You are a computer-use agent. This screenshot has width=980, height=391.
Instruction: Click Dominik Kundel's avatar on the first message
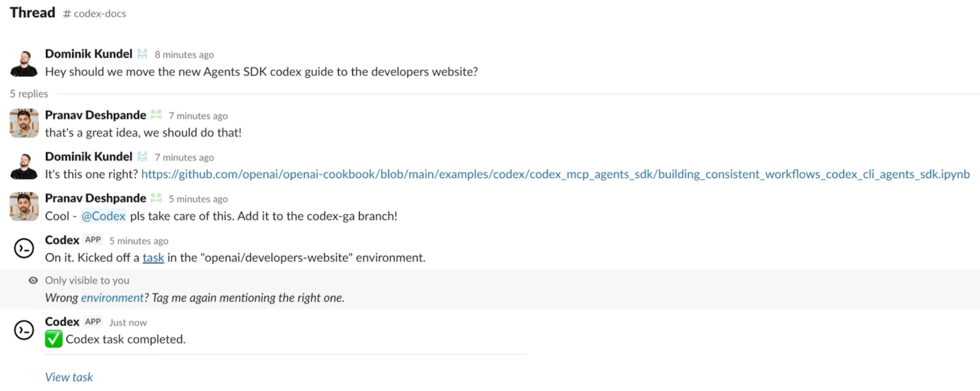24,62
